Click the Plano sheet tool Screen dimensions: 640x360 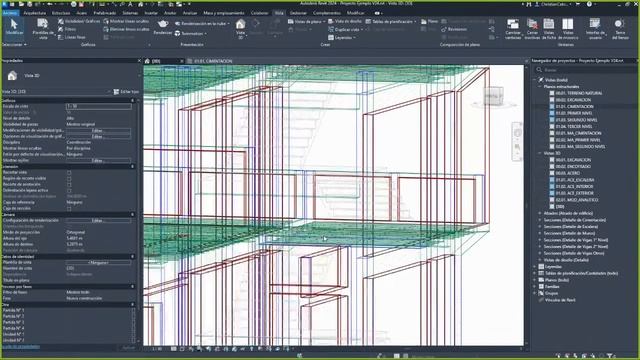pyautogui.click(x=429, y=21)
